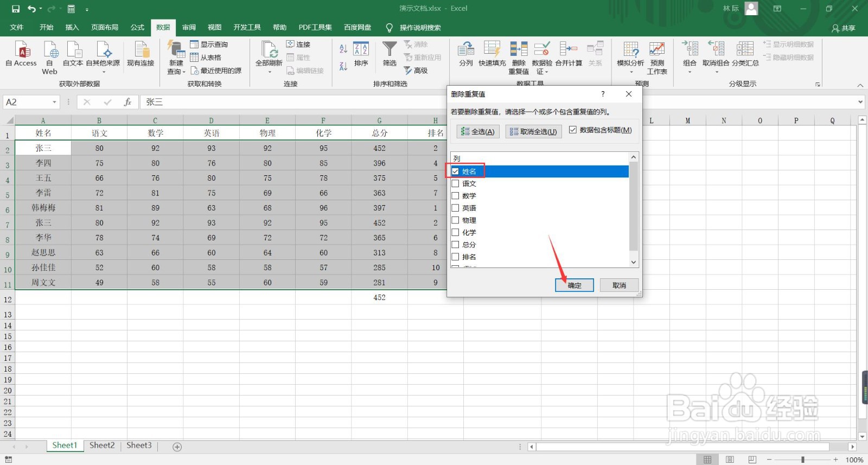Click the 预测工作表 forecast sheet icon
This screenshot has width=868, height=465.
pyautogui.click(x=657, y=49)
